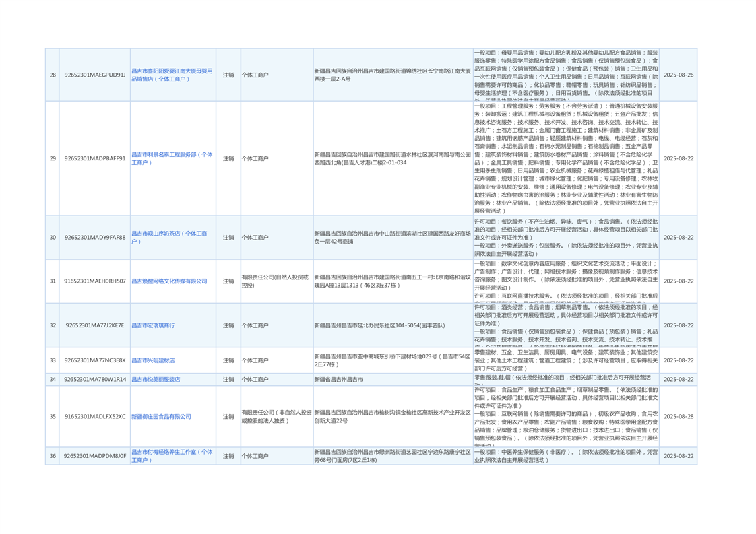
Task: Click row number 30
Action: 53,237
